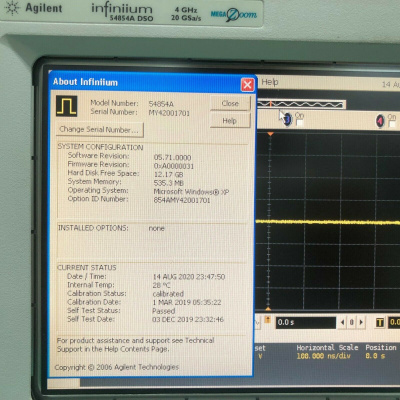Click self test date 03 DEC 2019 23:32:46
The width and height of the screenshot is (400, 400).
188,319
